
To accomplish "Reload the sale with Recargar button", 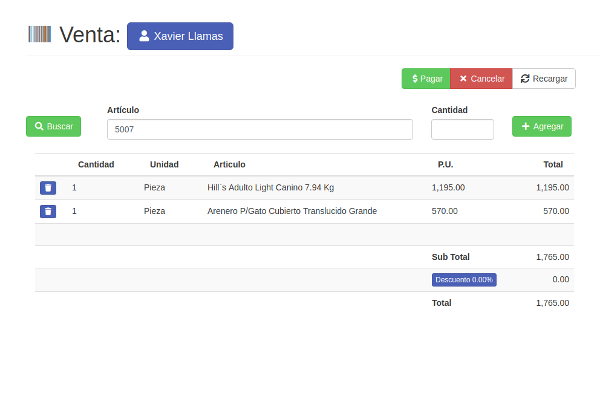I will 544,78.
